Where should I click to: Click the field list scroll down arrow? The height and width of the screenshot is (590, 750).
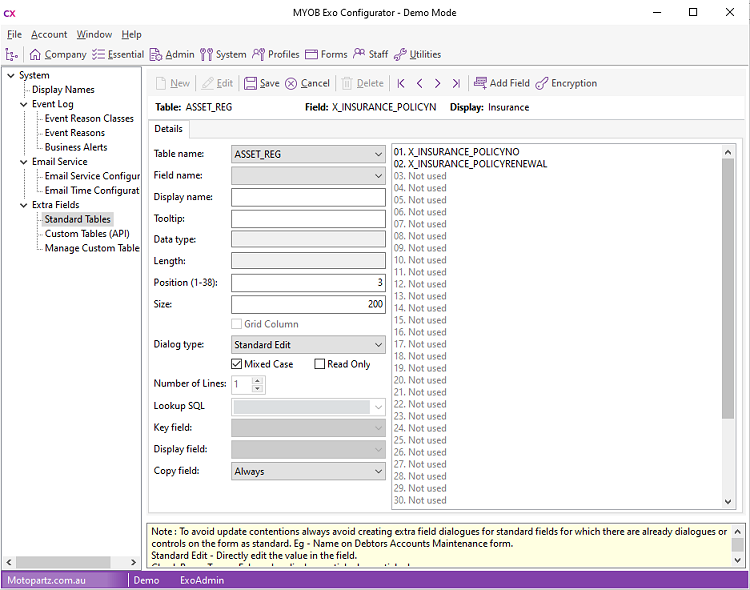pyautogui.click(x=728, y=501)
